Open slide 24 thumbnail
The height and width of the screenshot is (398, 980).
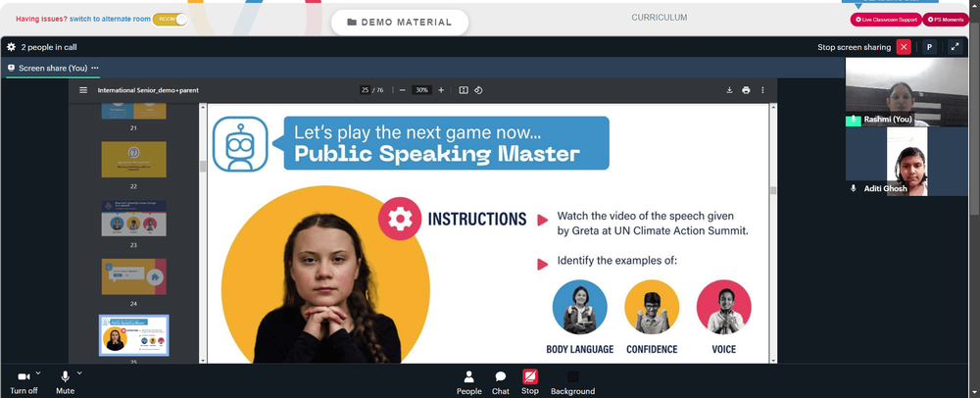click(133, 276)
